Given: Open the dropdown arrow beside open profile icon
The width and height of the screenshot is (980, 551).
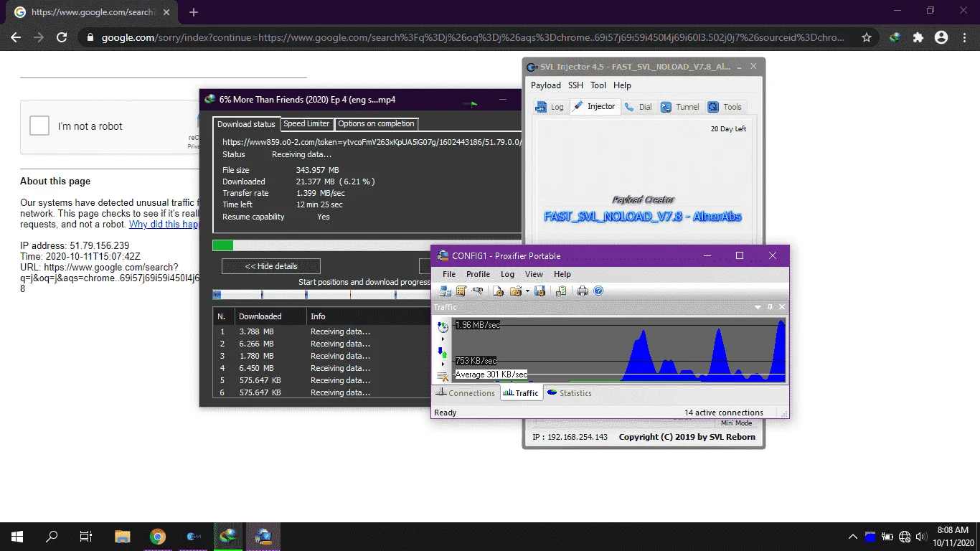Looking at the screenshot, I should pos(527,291).
